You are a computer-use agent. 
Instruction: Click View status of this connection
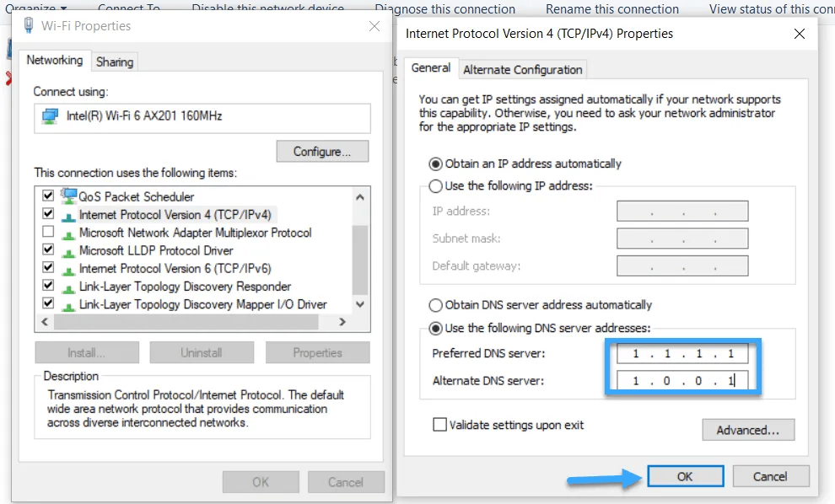coord(772,9)
